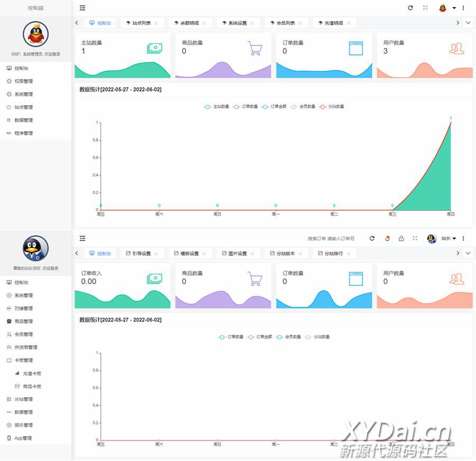Toggle the 主站数量 series in chart legend
The height and width of the screenshot is (461, 476).
(217, 107)
